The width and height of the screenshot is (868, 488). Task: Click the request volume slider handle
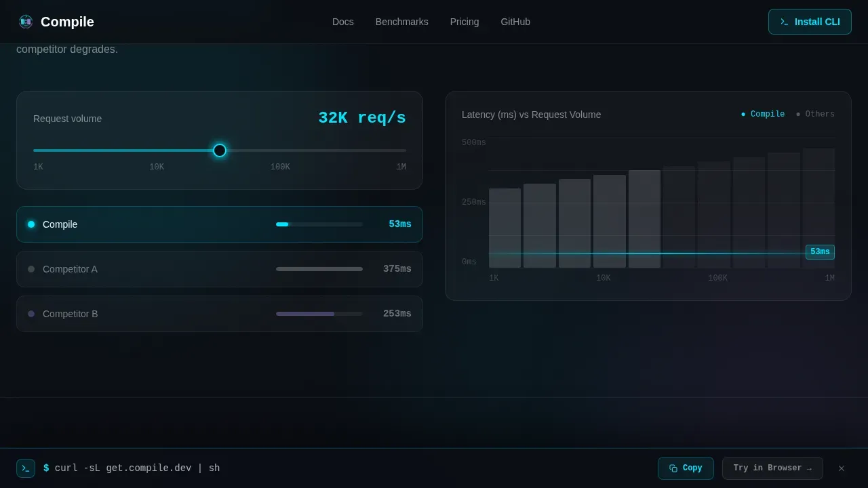220,150
